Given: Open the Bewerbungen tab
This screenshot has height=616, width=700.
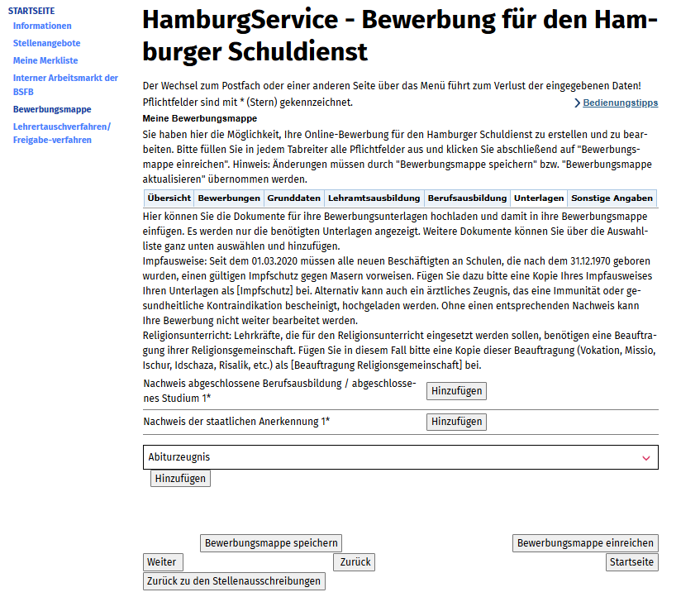Looking at the screenshot, I should pos(228,198).
